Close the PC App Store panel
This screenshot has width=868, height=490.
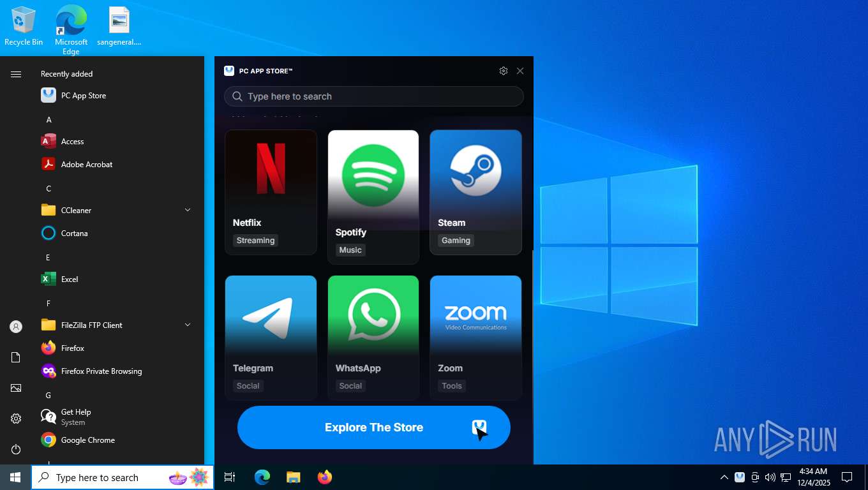coord(520,71)
